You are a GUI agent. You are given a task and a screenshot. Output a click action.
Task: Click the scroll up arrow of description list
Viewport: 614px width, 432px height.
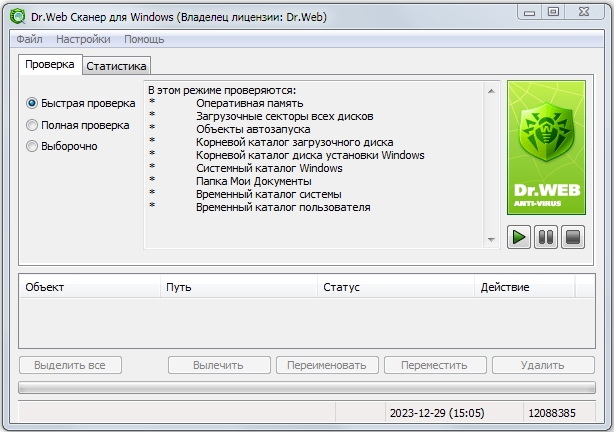[491, 91]
